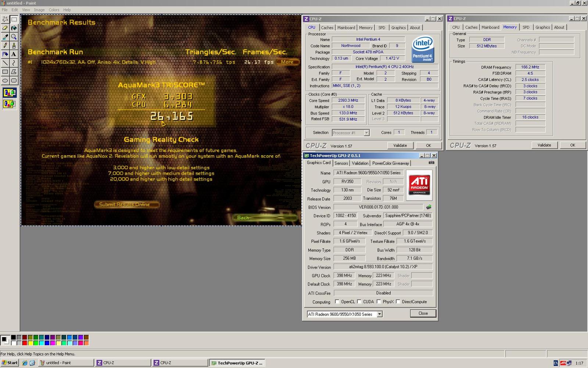Screen dimensions: 588x368
Task: Pick the Airbrush tool in Paint
Action: (x=5, y=54)
